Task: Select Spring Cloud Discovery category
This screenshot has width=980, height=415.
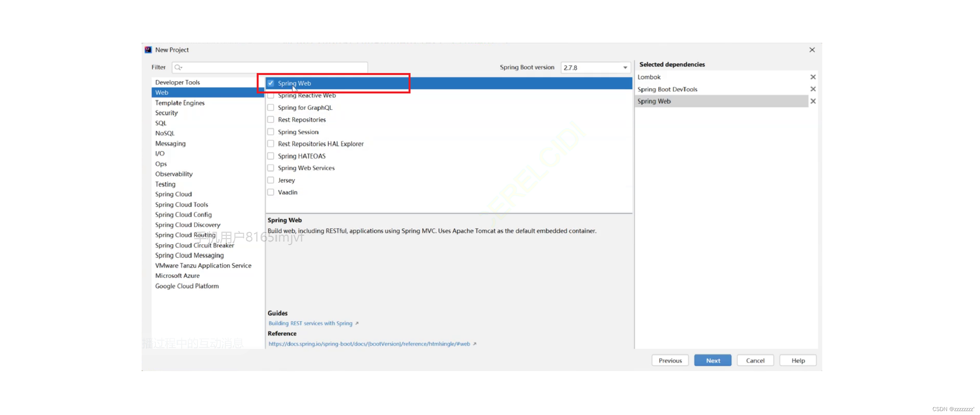Action: point(208,225)
